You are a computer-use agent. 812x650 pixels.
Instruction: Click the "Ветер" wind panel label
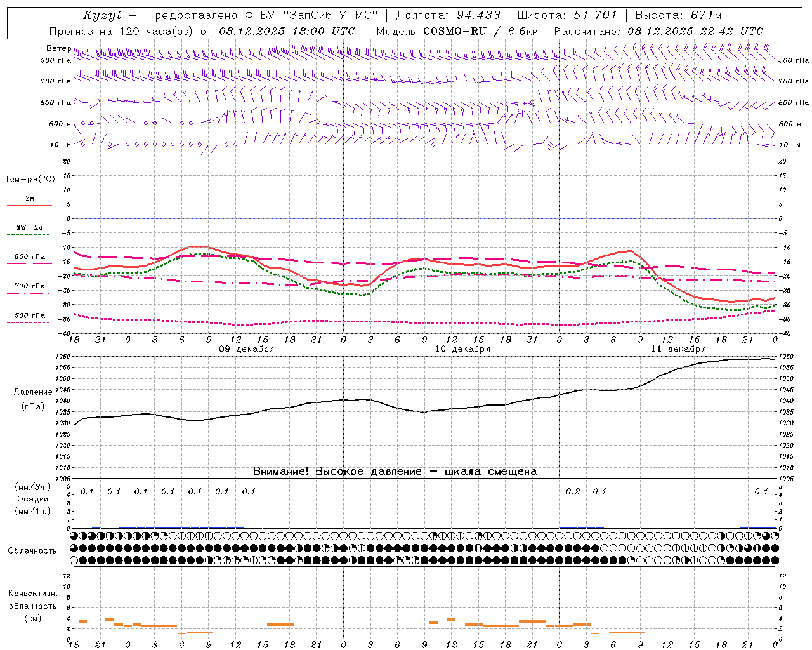pyautogui.click(x=58, y=48)
